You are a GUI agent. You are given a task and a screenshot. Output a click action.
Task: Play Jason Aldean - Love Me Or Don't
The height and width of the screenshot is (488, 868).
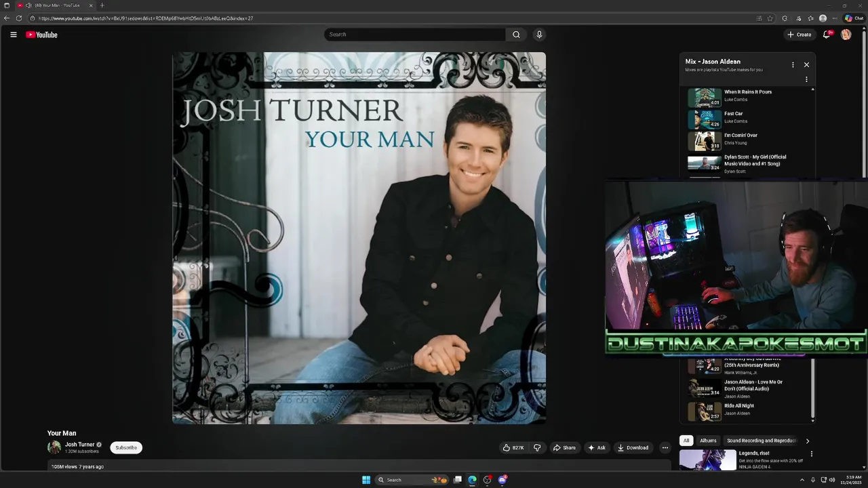pos(753,385)
